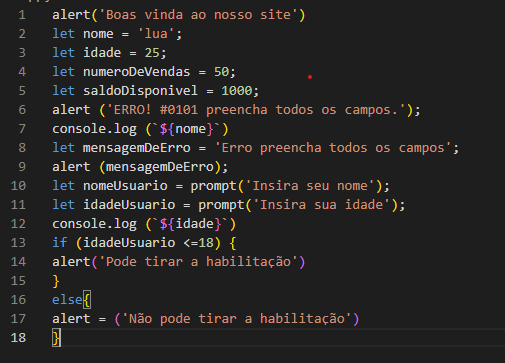The width and height of the screenshot is (505, 363).
Task: Click the number 50 on line 4
Action: click(x=221, y=72)
